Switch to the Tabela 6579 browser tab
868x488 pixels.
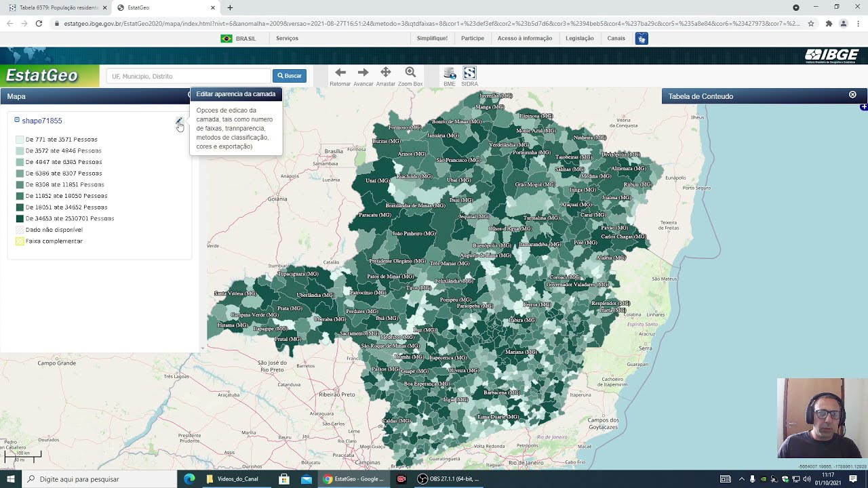pos(56,7)
